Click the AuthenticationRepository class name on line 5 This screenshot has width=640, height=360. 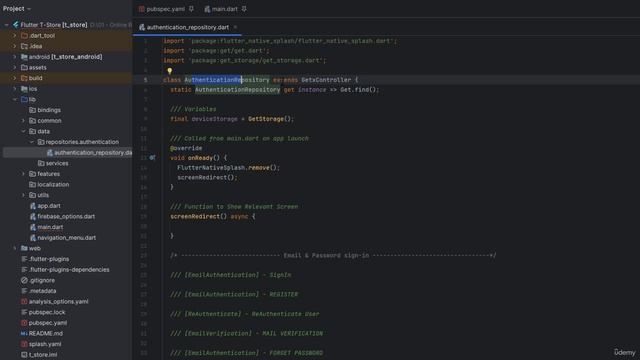[x=227, y=80]
